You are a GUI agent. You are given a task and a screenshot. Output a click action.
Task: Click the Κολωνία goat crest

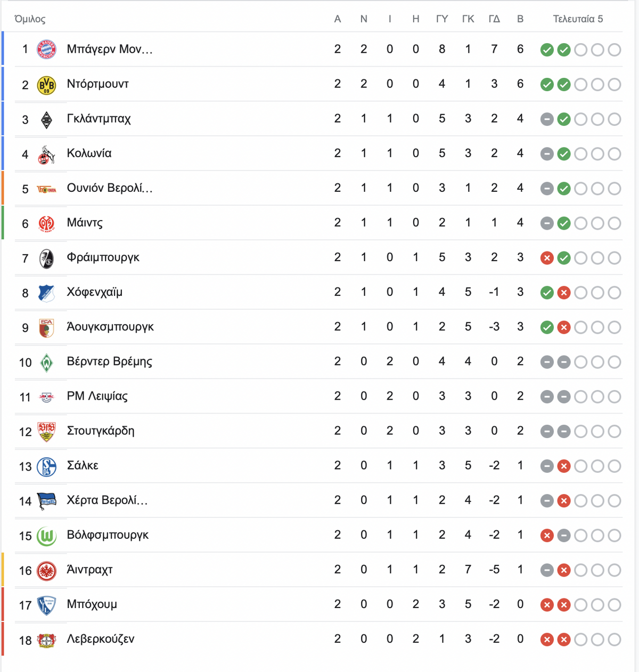[46, 154]
